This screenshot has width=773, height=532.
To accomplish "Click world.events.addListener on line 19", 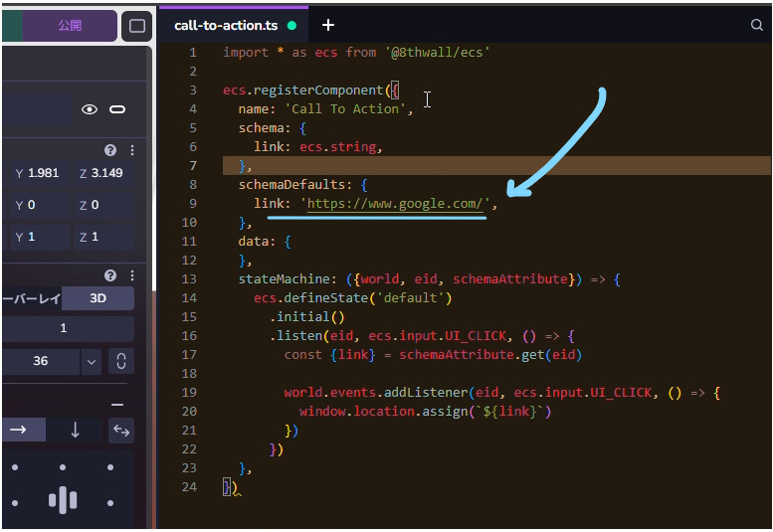I will click(376, 393).
